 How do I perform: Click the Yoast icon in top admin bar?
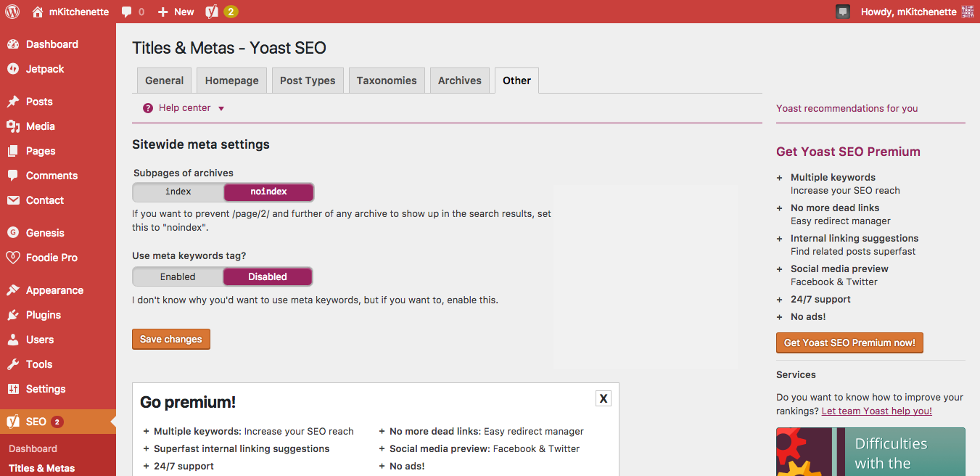click(x=212, y=12)
